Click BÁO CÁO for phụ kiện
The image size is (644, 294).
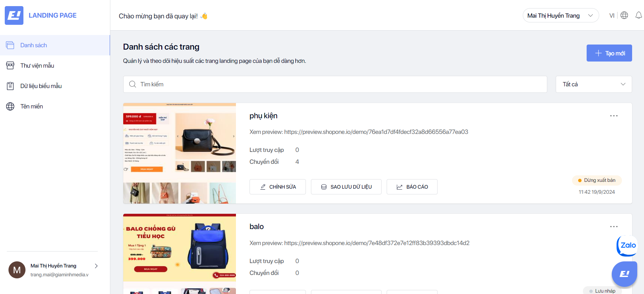412,187
